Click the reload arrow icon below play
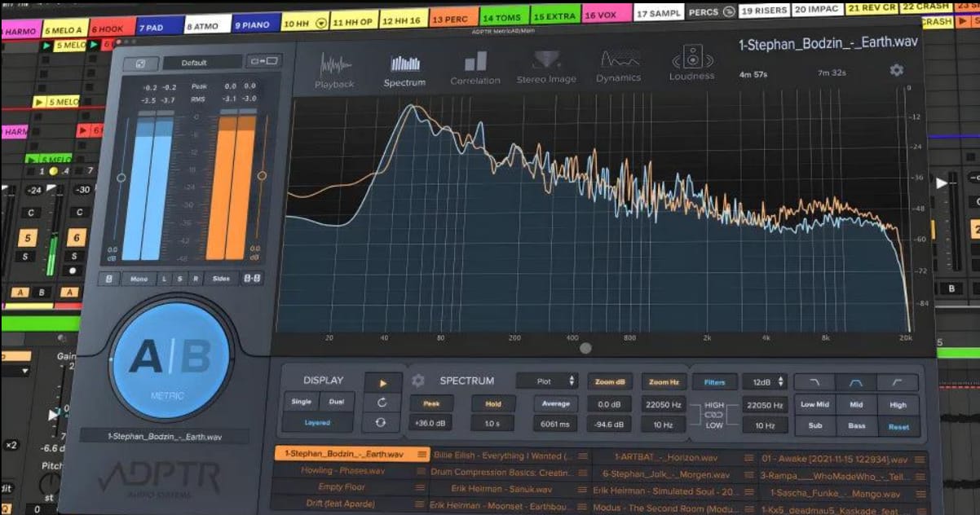 tap(382, 403)
